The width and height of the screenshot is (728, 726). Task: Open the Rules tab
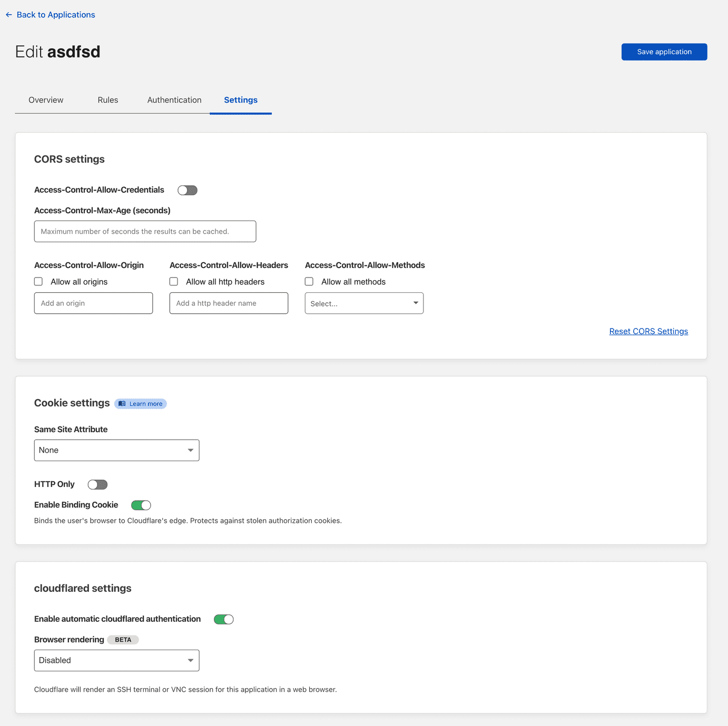point(107,100)
